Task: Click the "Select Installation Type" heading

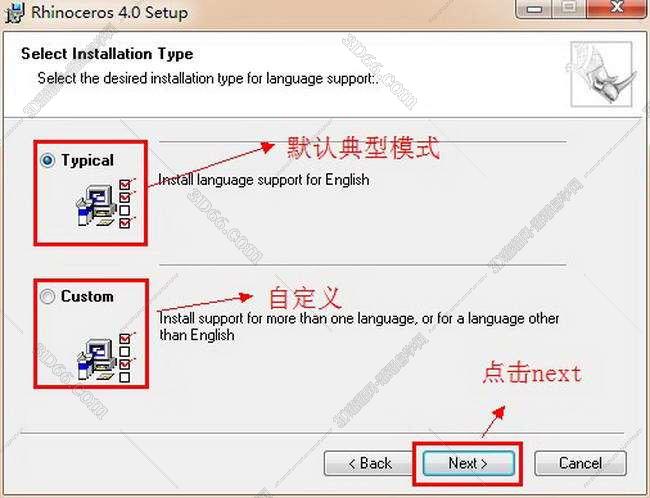Action: coord(107,54)
